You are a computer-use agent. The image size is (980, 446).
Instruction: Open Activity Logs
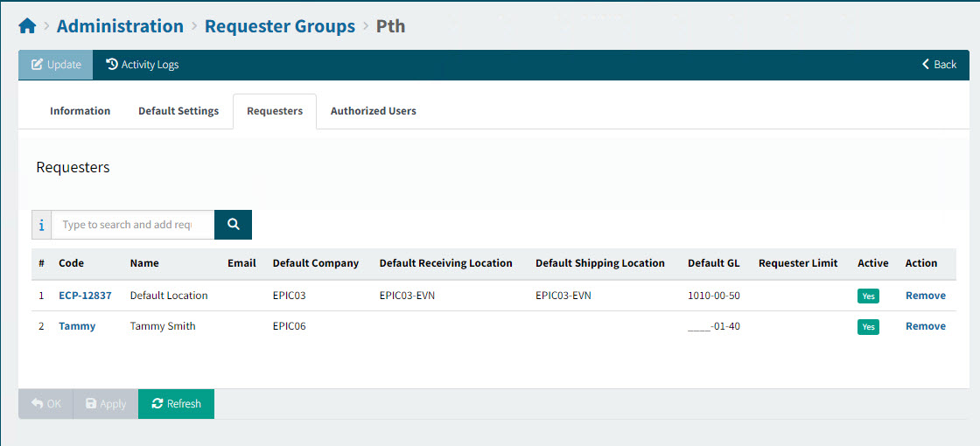[143, 65]
